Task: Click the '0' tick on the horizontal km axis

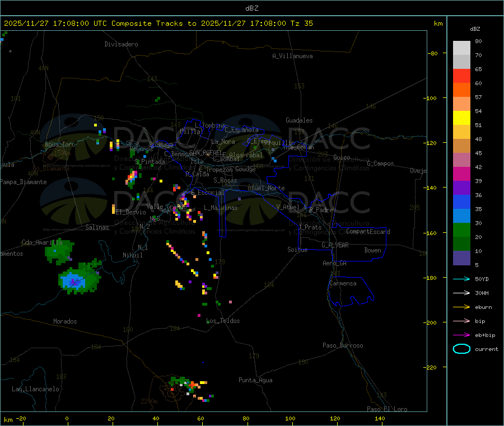Action: point(67,418)
